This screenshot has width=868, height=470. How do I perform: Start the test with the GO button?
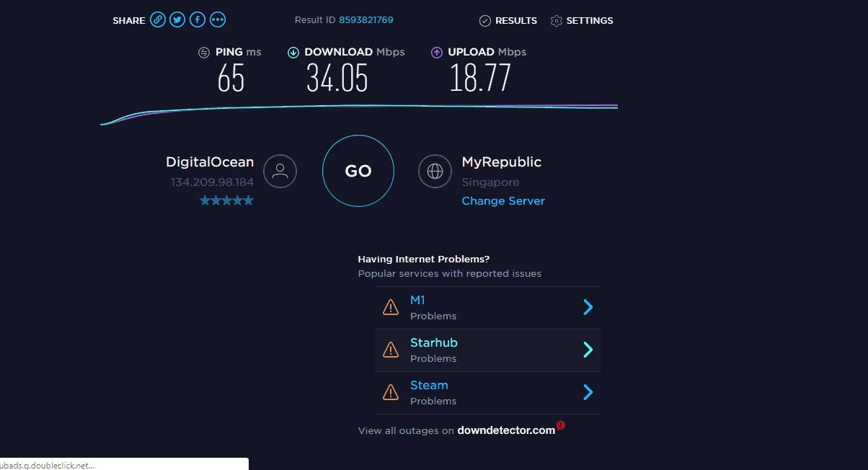[x=358, y=171]
